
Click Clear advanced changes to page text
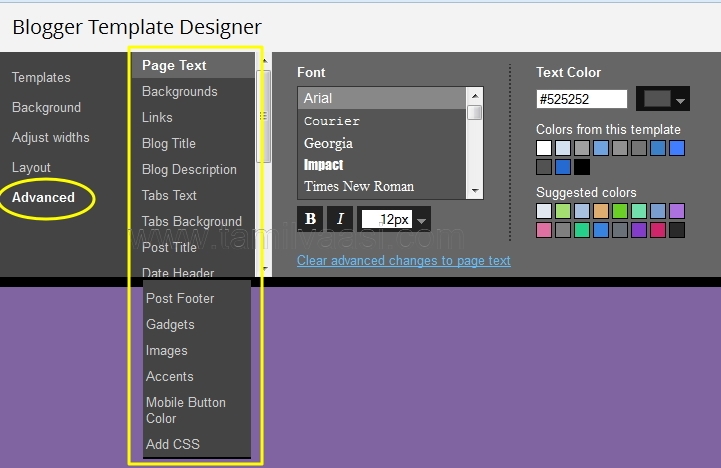tap(404, 261)
